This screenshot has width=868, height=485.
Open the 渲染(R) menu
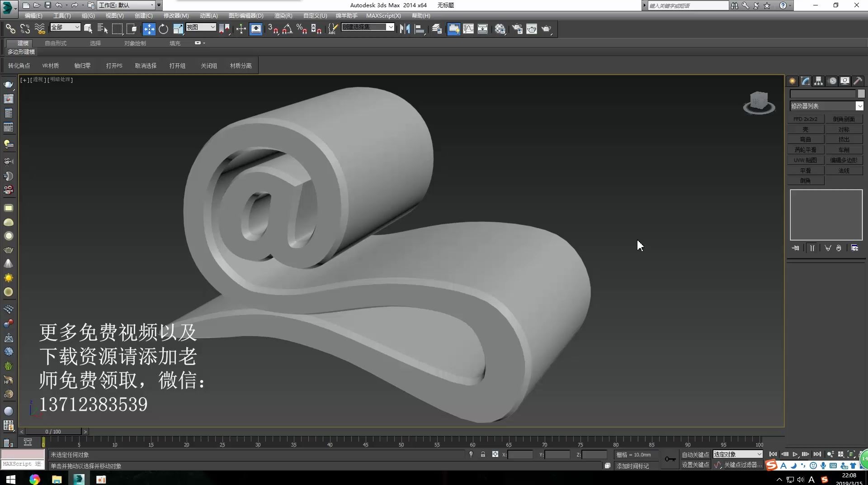[x=283, y=15]
